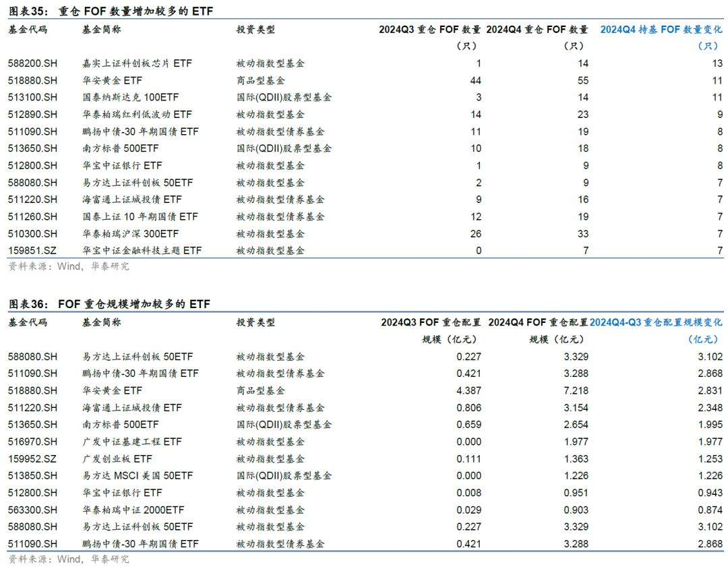
Task: Select fund code 510300.SH
Action: point(32,234)
